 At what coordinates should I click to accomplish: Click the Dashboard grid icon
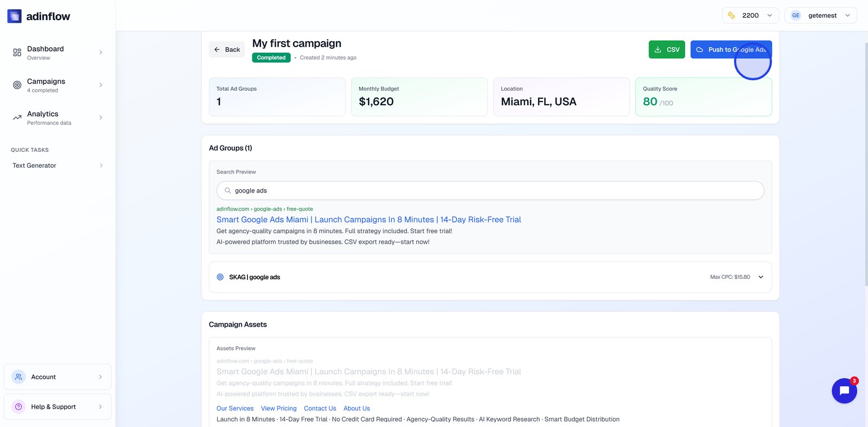click(x=17, y=53)
